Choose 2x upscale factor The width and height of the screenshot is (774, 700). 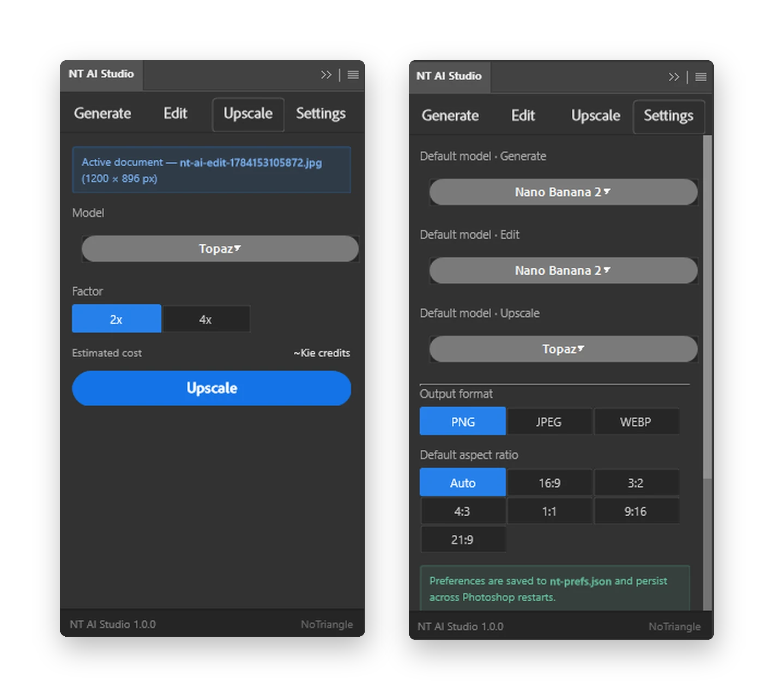[117, 319]
